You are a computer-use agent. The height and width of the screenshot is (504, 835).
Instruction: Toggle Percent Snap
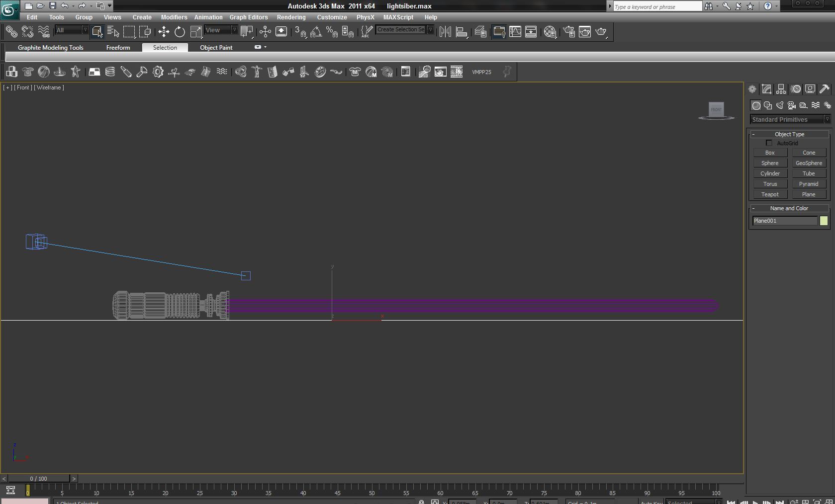coord(332,32)
